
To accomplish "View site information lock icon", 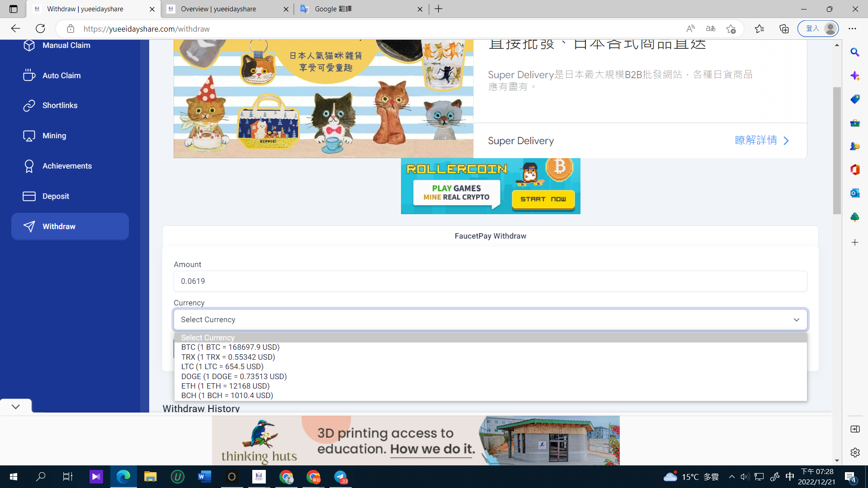I will click(x=71, y=28).
